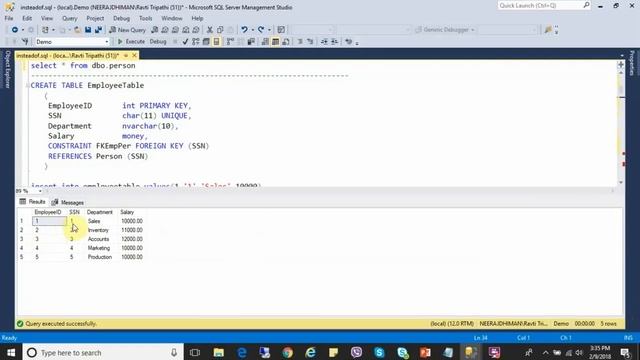Screen dimensions: 640x360
Task: Switch to the Messages tab
Action: click(x=68, y=202)
